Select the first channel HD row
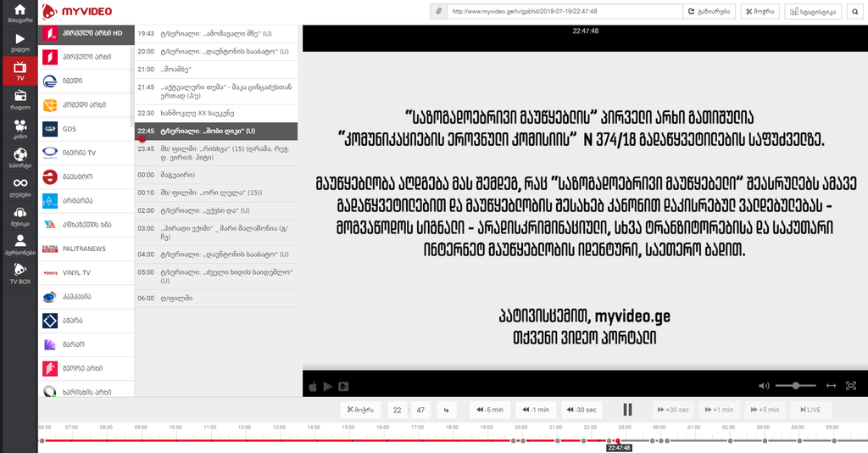 coord(86,33)
